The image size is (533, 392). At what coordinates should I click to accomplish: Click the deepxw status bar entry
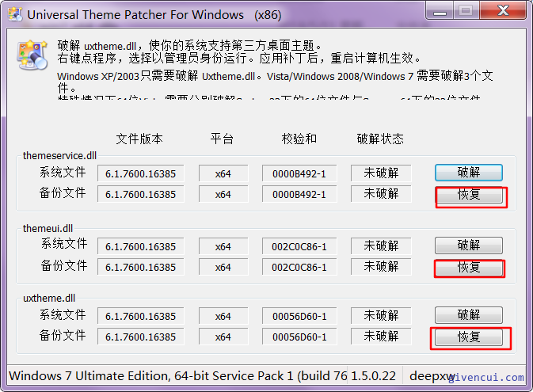tap(432, 376)
